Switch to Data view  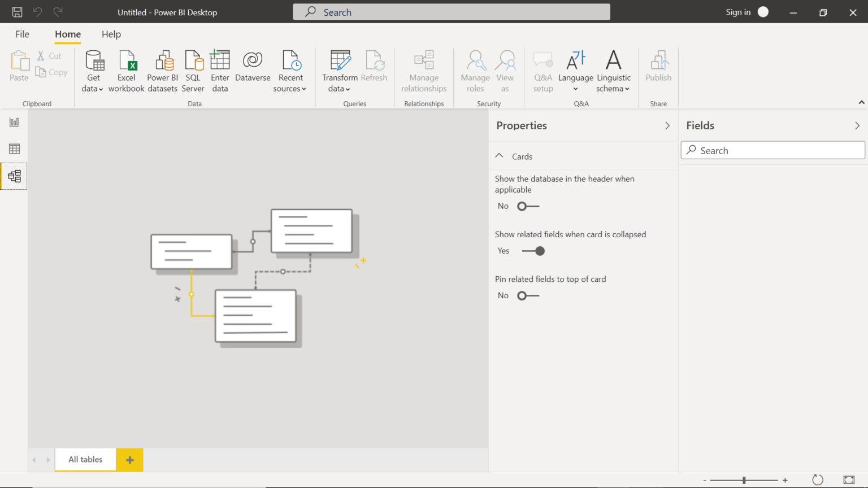14,149
